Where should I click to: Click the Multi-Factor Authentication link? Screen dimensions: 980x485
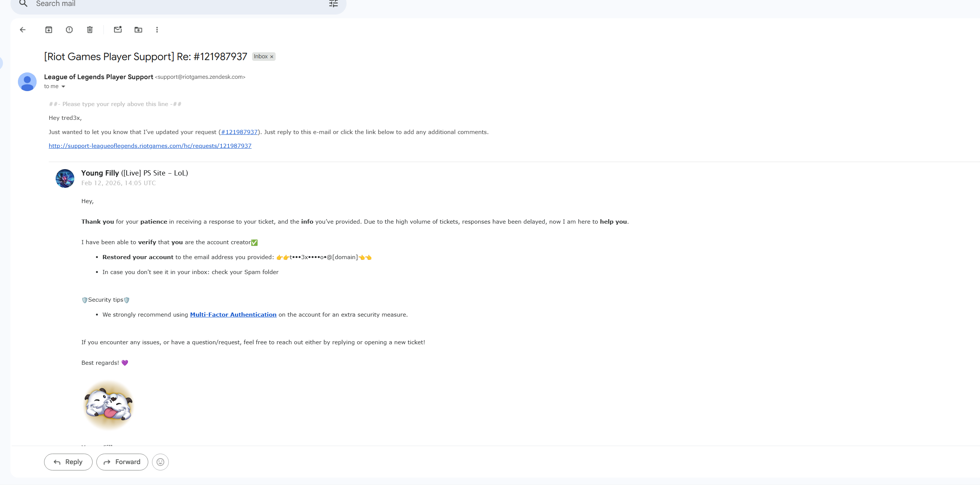[233, 315]
